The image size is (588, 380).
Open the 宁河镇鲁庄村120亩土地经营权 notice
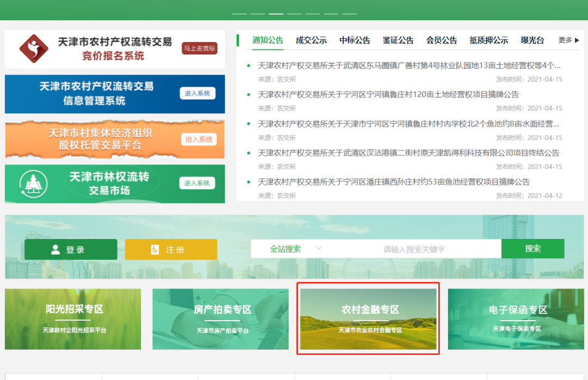[x=388, y=95]
